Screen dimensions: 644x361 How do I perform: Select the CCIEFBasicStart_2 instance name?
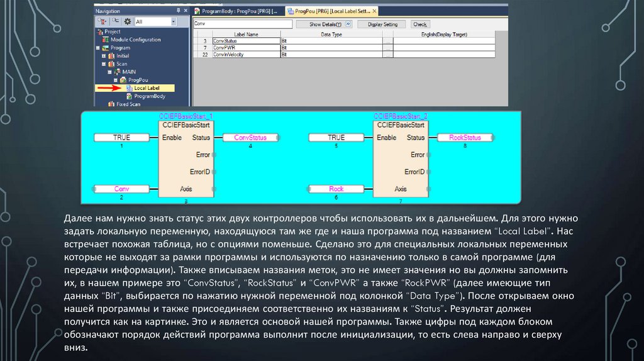[x=401, y=116]
